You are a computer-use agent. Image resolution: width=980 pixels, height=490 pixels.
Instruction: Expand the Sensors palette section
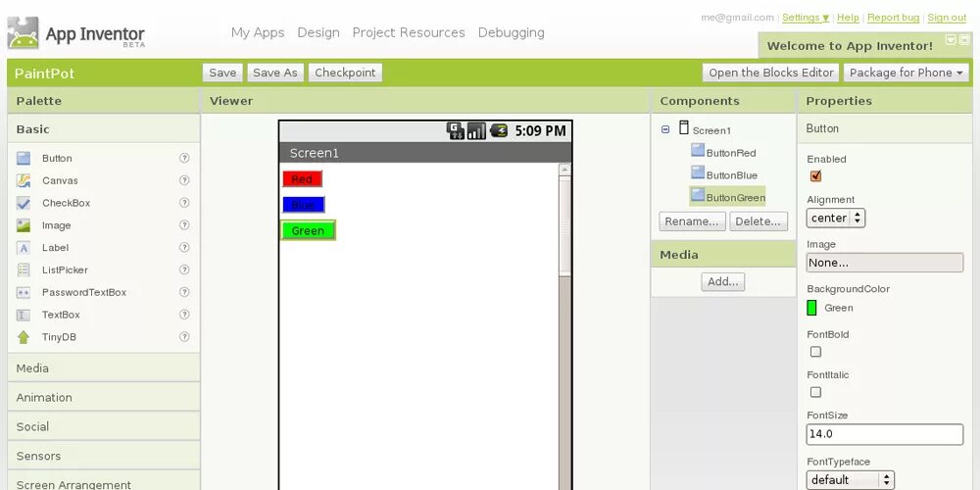tap(104, 456)
